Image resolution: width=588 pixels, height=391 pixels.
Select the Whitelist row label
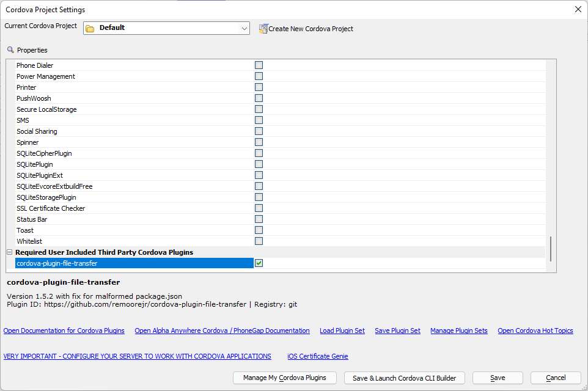click(29, 241)
